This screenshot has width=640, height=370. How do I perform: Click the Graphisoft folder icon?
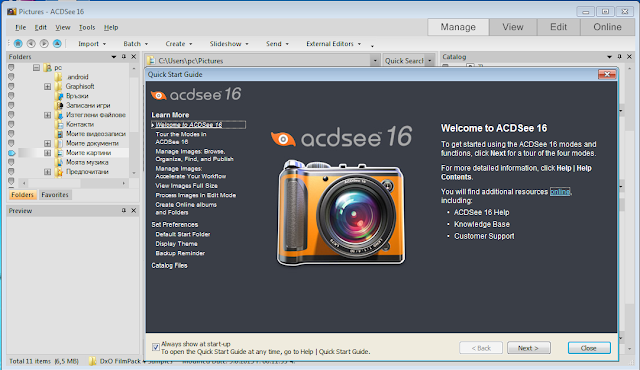coord(59,86)
